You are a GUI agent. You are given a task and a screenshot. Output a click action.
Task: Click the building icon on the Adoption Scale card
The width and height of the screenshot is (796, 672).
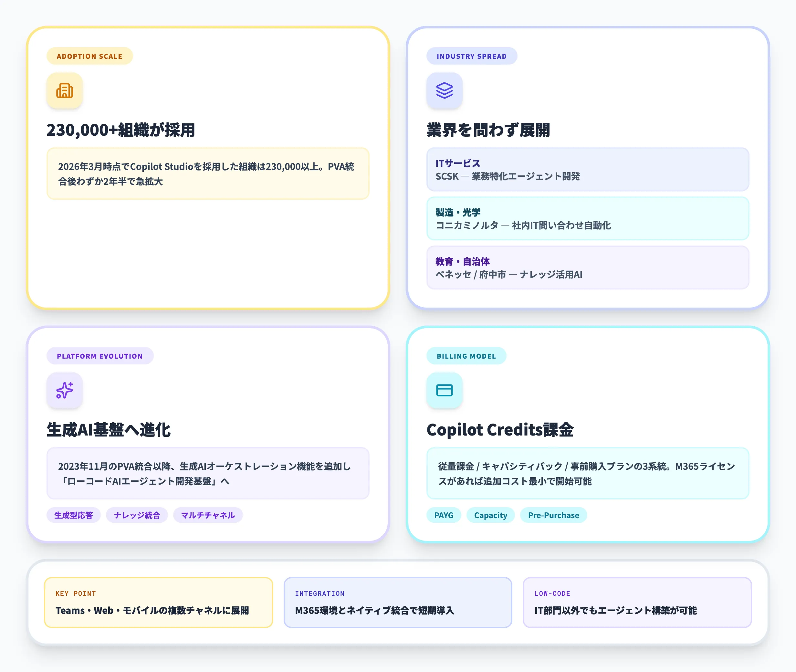(65, 91)
